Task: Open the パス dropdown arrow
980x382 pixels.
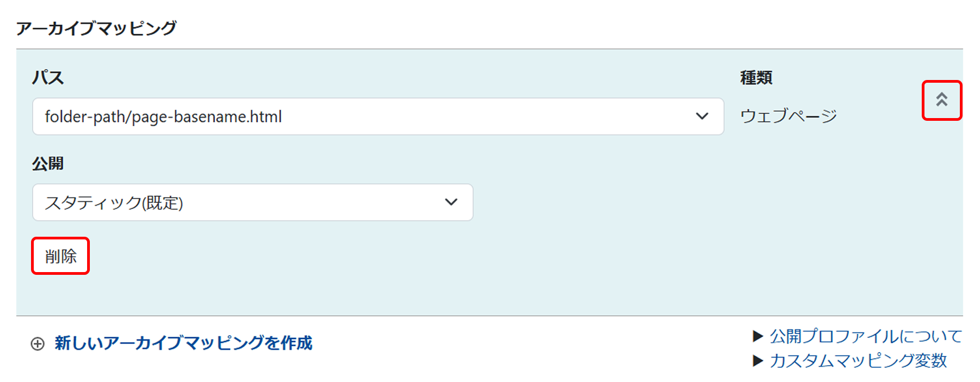Action: [702, 116]
